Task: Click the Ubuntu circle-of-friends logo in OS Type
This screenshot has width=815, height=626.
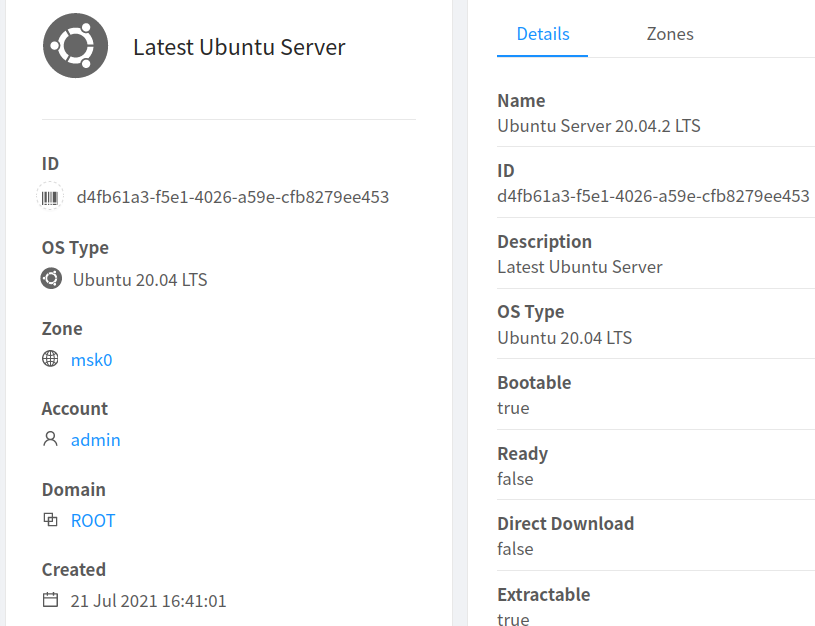Action: 51,279
